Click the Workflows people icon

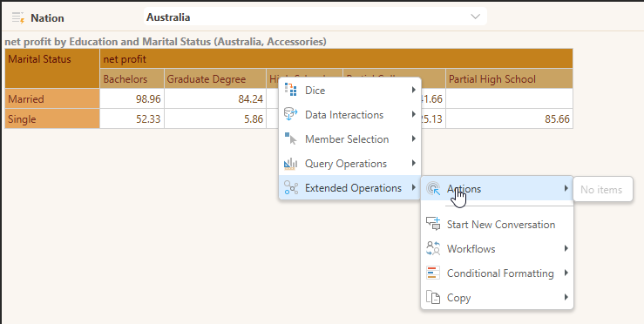click(x=433, y=249)
